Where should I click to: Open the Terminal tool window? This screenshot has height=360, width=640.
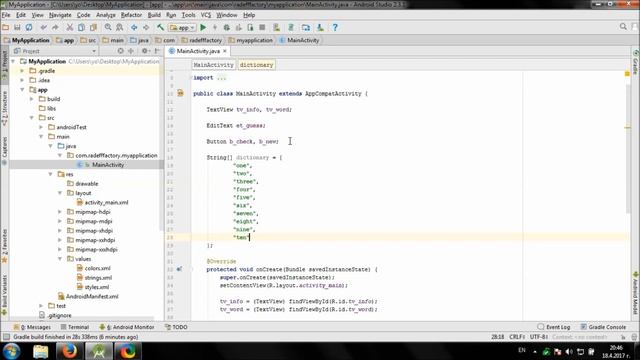pos(75,327)
